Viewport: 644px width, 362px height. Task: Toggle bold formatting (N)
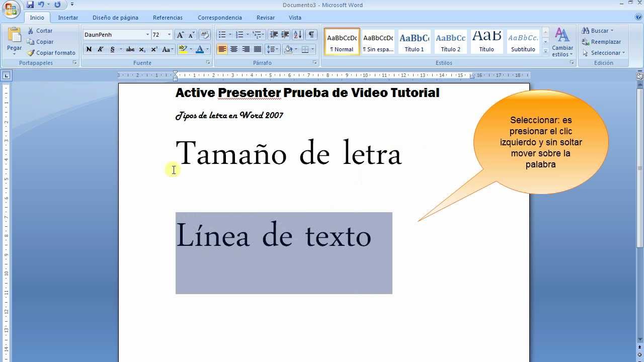89,49
